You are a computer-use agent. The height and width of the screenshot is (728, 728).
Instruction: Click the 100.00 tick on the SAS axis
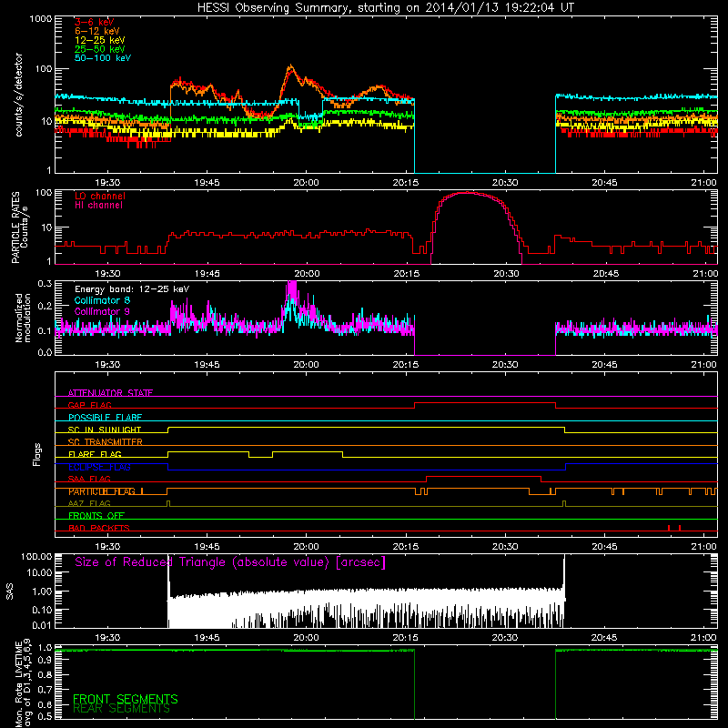tap(36, 556)
